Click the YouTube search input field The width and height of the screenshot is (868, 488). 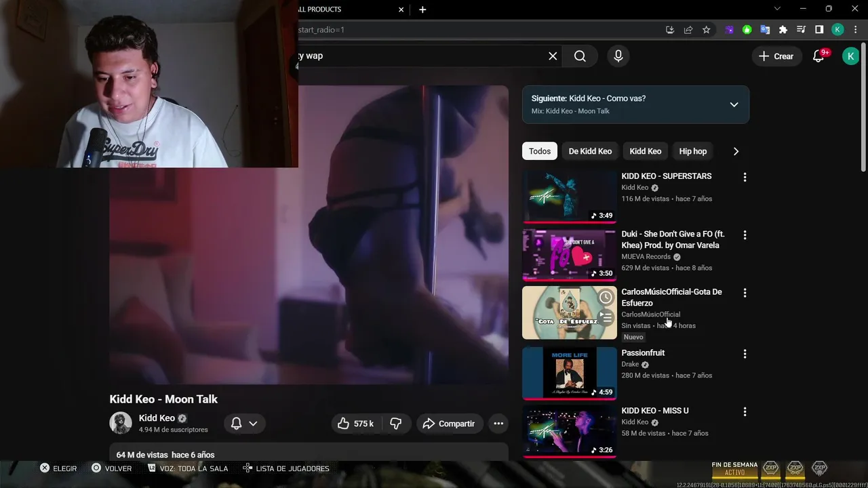[420, 56]
